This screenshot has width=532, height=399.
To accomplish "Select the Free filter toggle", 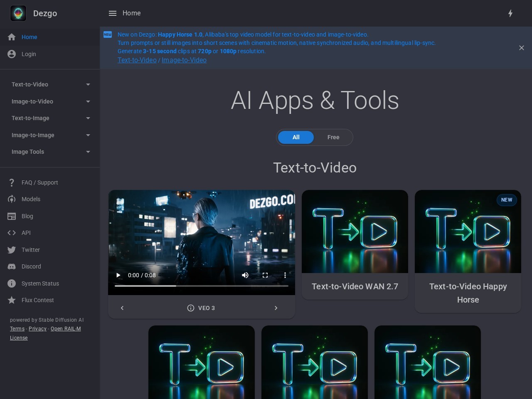I will tap(333, 137).
